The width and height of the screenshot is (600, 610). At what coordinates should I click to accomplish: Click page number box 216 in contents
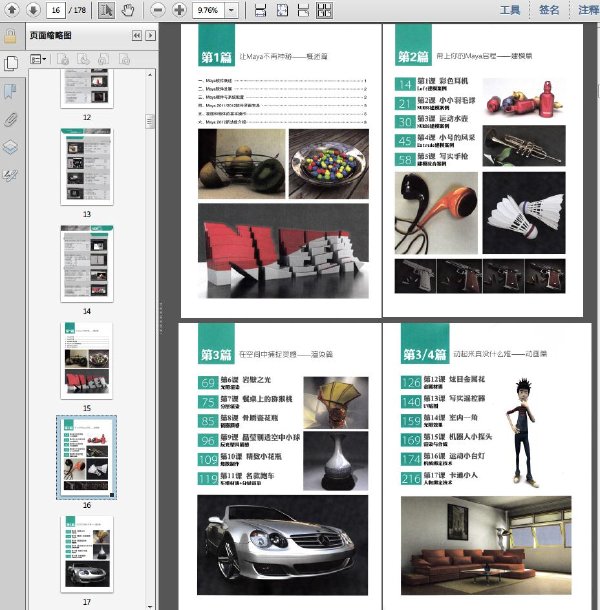pyautogui.click(x=411, y=478)
